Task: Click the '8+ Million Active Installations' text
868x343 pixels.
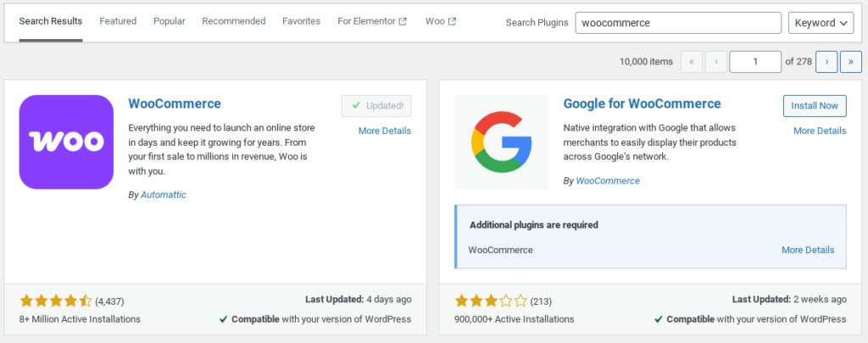Action: (x=81, y=319)
